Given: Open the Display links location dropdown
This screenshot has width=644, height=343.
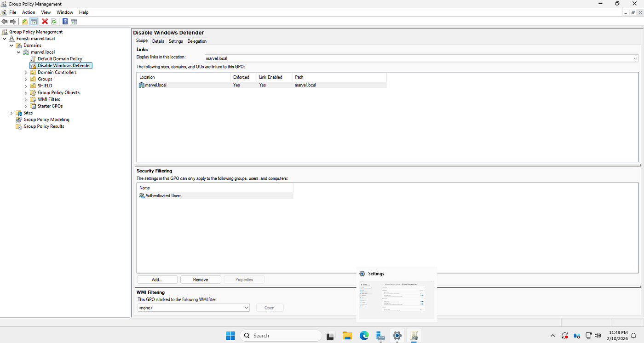Looking at the screenshot, I should click(x=635, y=58).
